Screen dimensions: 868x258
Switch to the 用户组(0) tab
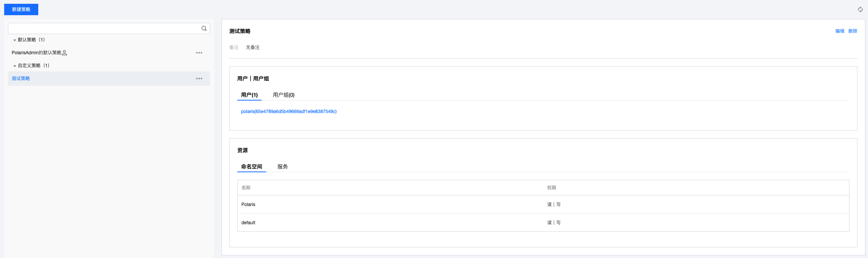point(284,95)
